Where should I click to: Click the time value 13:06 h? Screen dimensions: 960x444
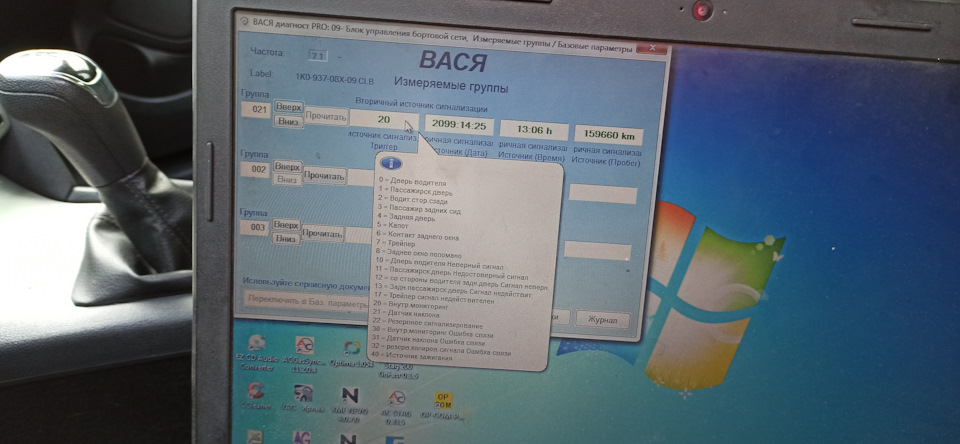coord(534,129)
